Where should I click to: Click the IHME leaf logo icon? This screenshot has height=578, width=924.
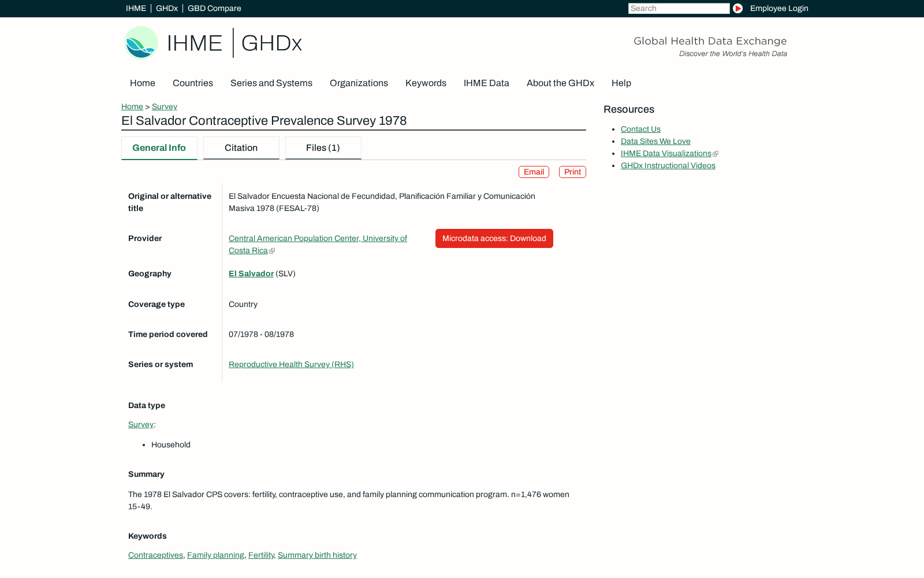141,43
